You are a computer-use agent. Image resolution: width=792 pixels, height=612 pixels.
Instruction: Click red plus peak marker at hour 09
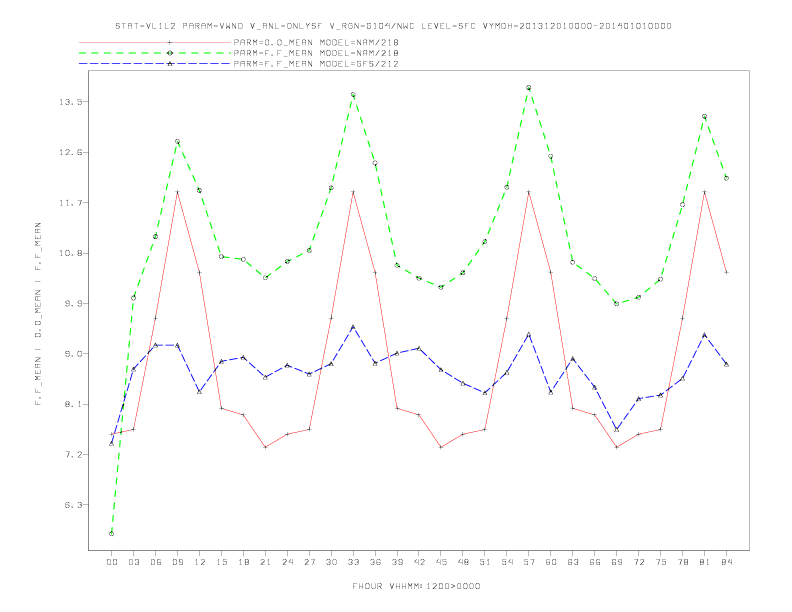coord(177,192)
